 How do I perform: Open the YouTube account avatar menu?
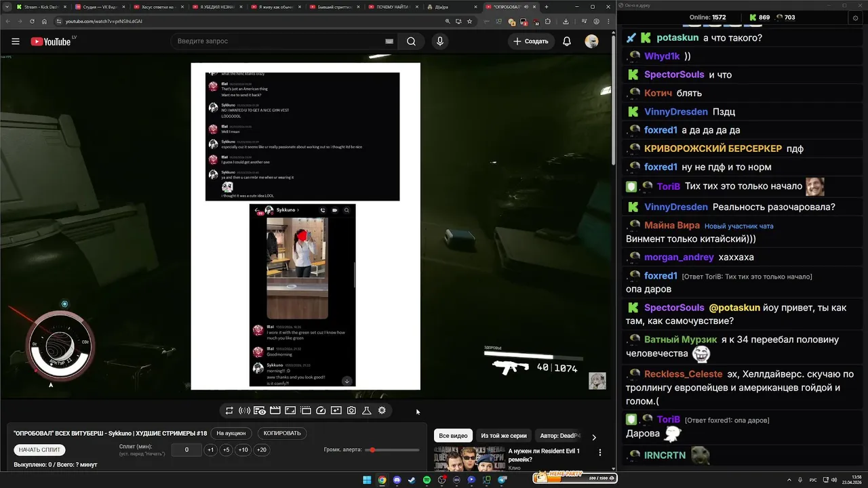(591, 41)
